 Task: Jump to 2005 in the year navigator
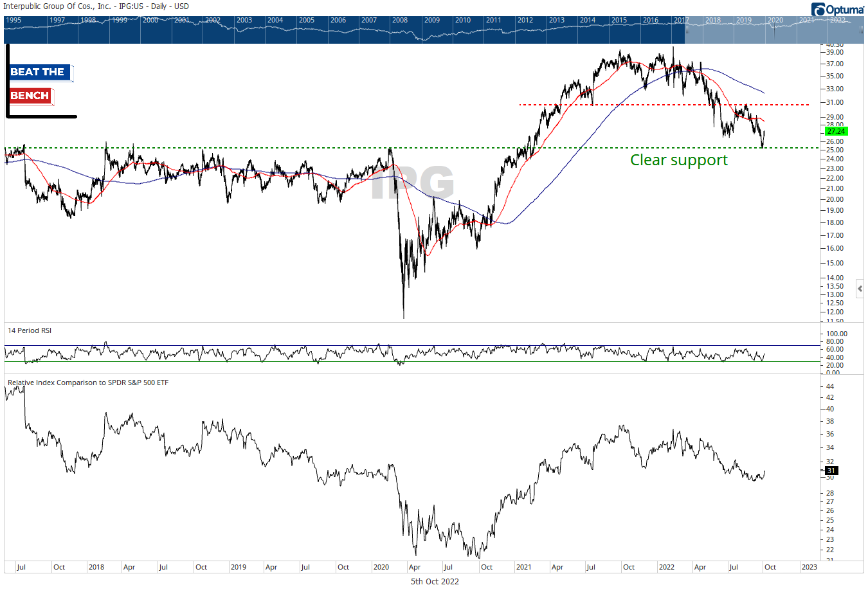[x=307, y=20]
